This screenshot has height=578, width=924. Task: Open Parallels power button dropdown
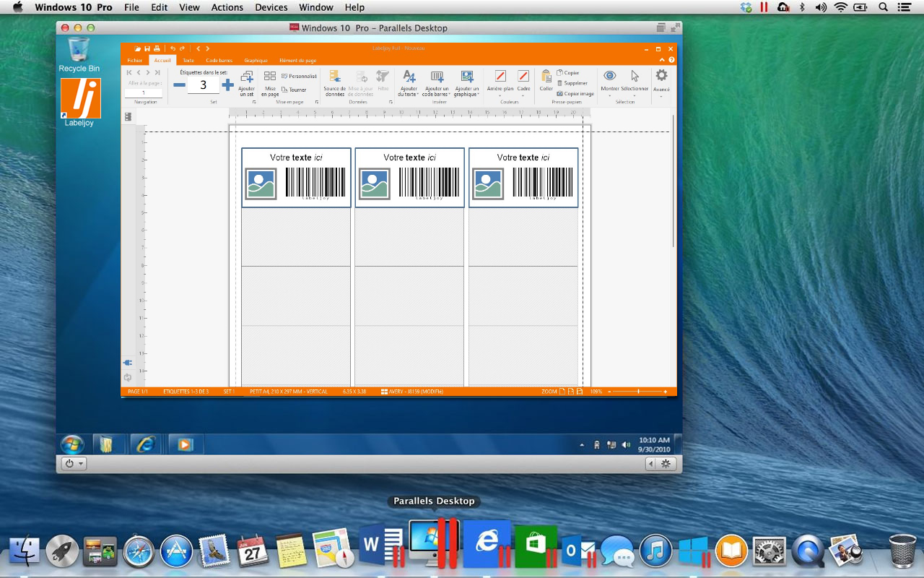74,464
